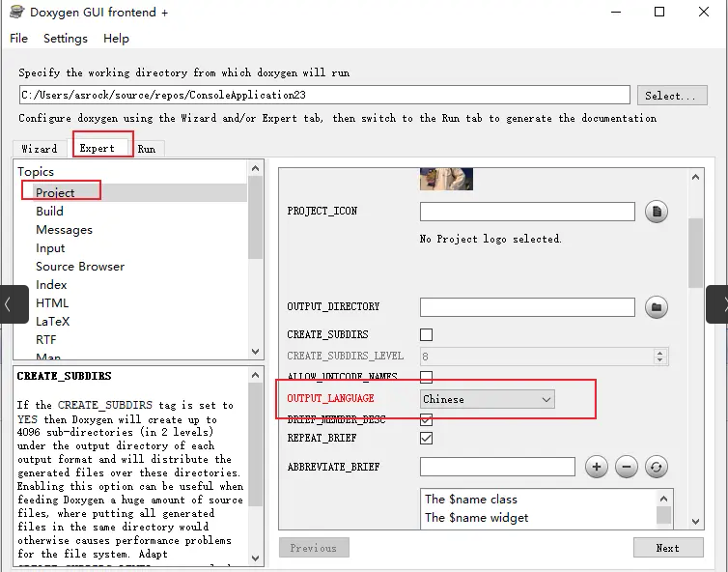
Task: Click the ABBREVIATE_BRIEF text field
Action: [497, 467]
